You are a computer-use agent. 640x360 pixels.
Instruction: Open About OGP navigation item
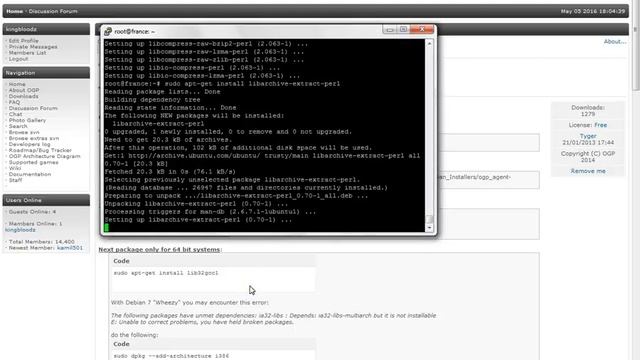tap(24, 90)
